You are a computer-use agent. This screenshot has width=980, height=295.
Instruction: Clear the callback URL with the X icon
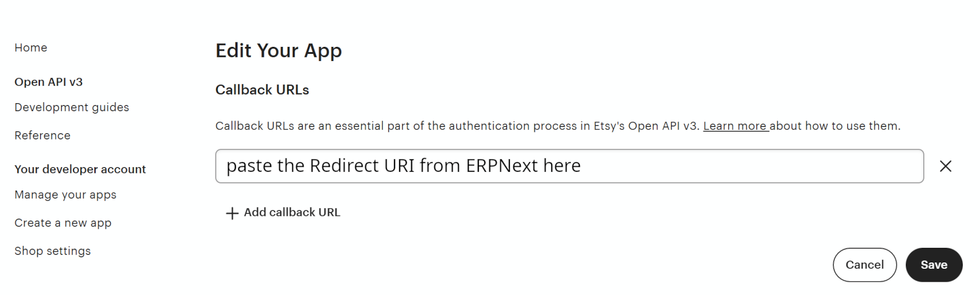point(946,166)
